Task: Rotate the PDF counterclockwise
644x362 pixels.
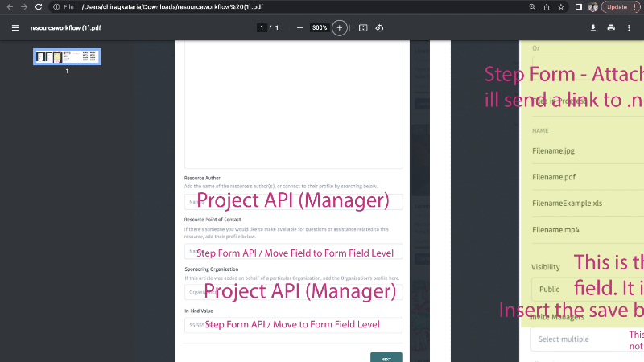Action: click(379, 28)
